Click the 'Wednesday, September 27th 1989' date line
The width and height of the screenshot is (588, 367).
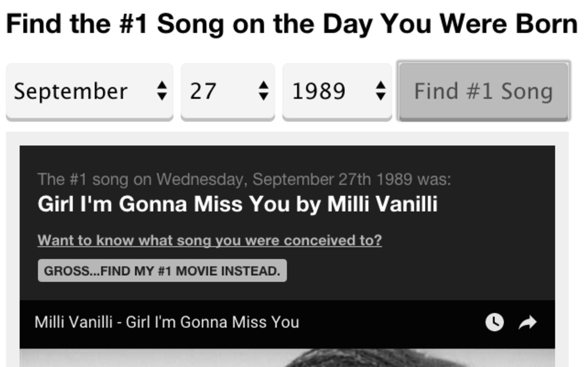pyautogui.click(x=244, y=179)
